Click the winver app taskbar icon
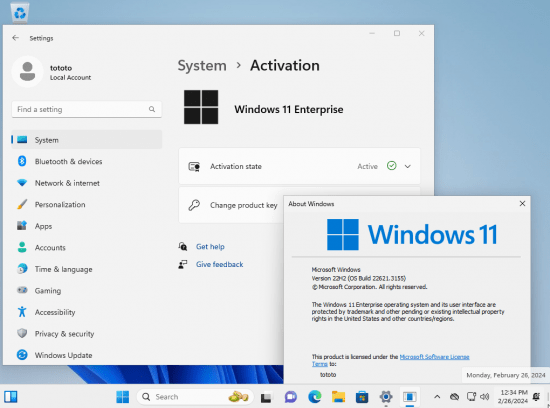This screenshot has width=550, height=408. pyautogui.click(x=409, y=397)
